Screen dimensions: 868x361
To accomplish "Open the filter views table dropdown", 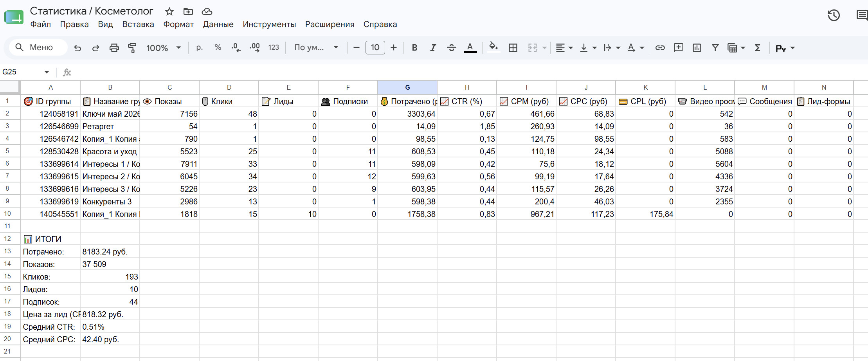I will [736, 48].
